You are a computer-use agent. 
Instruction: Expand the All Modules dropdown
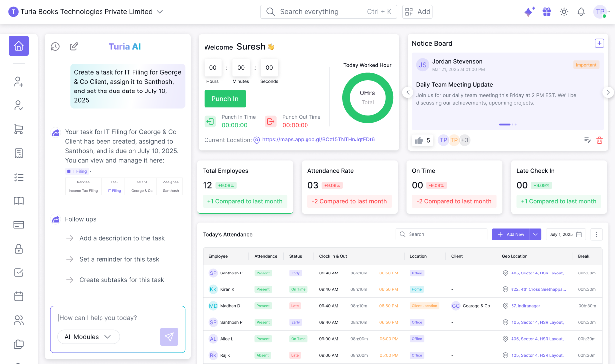pyautogui.click(x=89, y=337)
